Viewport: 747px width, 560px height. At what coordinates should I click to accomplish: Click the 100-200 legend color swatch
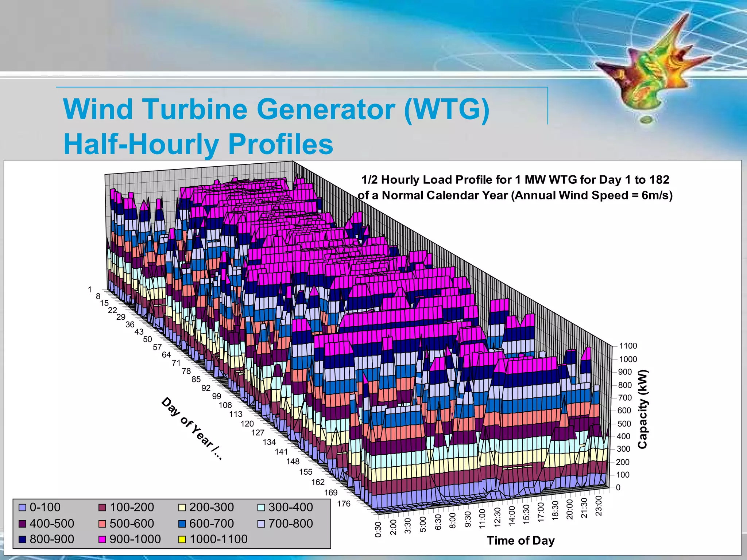coord(102,507)
